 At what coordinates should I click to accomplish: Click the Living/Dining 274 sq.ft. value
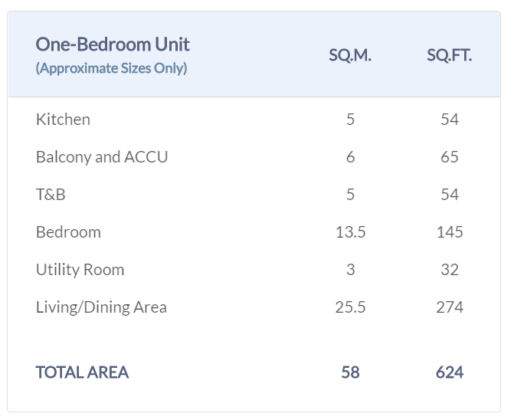(450, 307)
